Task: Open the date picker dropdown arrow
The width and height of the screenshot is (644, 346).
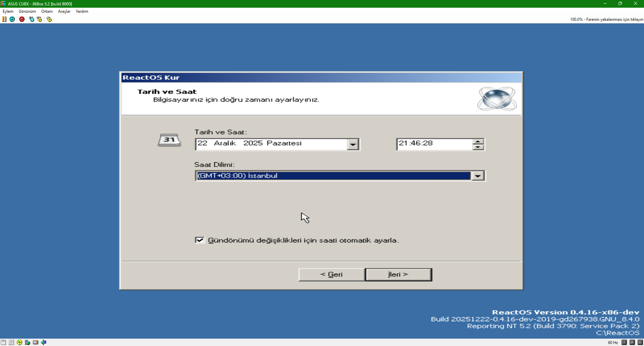Action: click(353, 145)
